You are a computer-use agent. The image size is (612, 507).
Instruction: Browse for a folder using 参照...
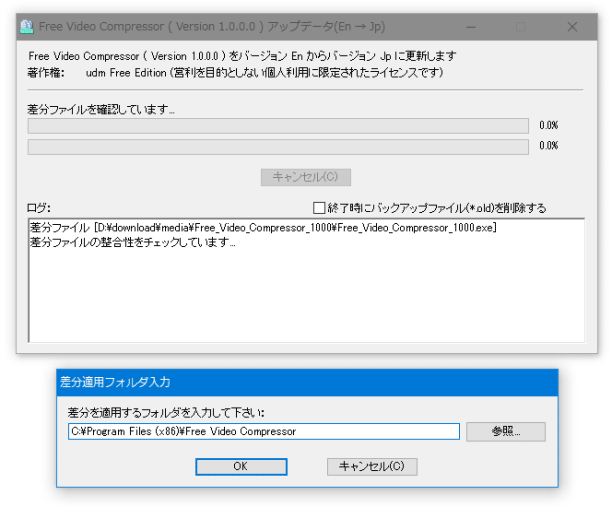pyautogui.click(x=505, y=431)
